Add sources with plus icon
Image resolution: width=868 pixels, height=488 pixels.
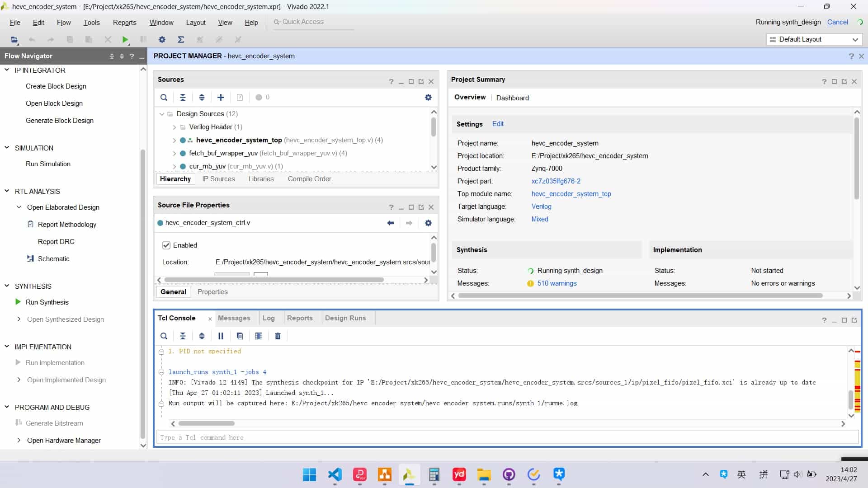coord(221,98)
